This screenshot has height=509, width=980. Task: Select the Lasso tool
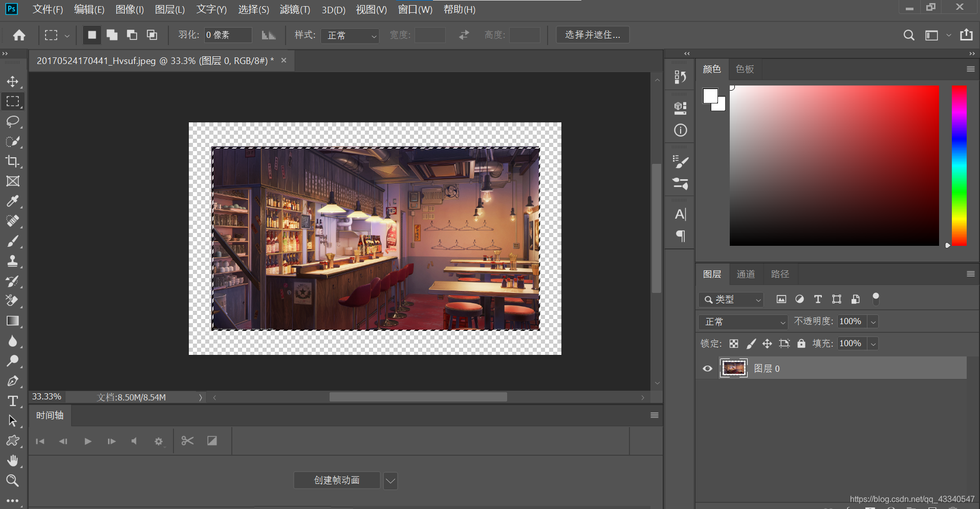coord(13,121)
